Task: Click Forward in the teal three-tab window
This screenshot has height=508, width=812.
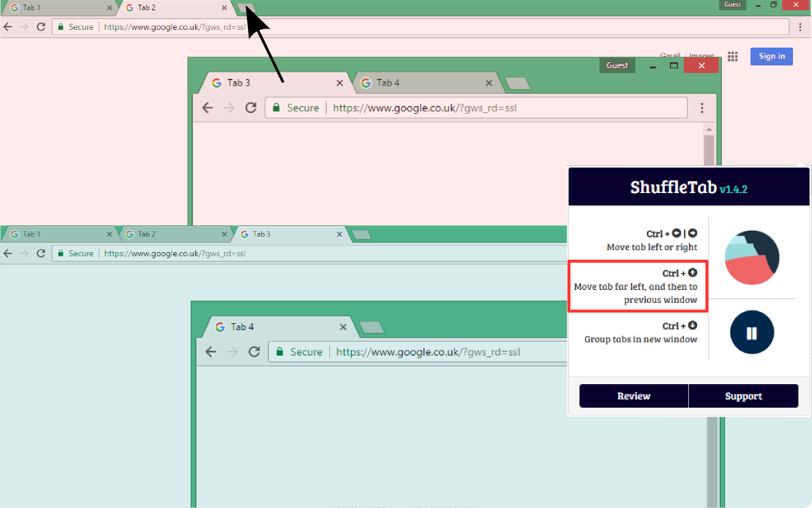Action: click(24, 253)
